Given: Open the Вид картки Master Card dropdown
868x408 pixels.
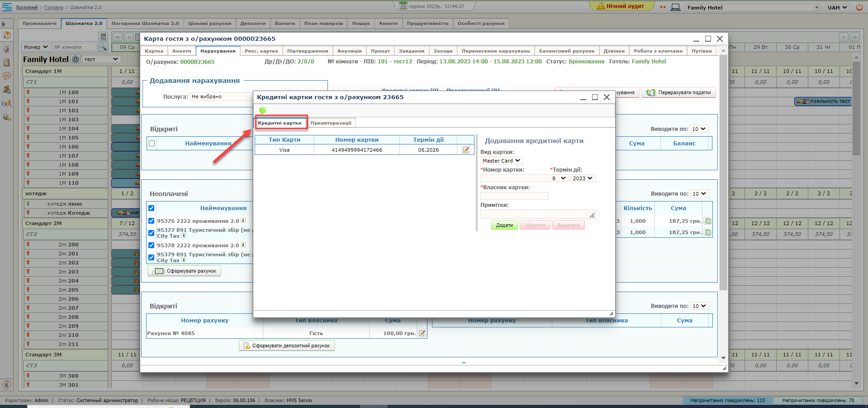Looking at the screenshot, I should point(501,161).
